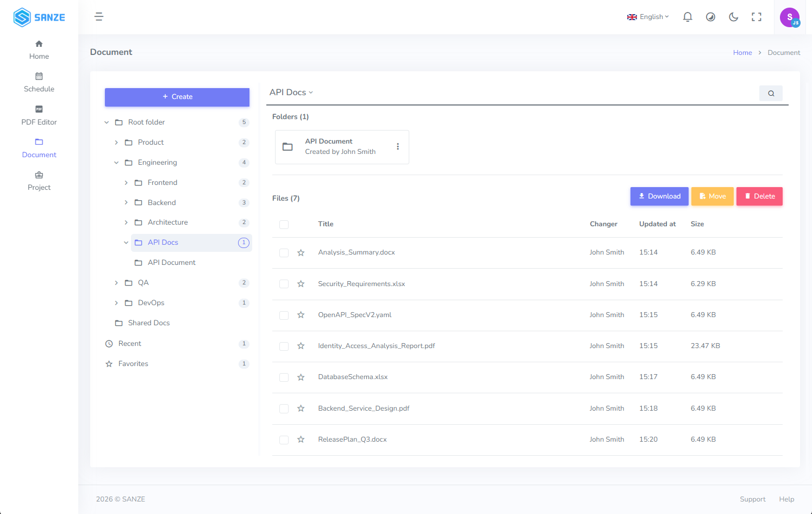Collapse the Root folder tree node

107,122
